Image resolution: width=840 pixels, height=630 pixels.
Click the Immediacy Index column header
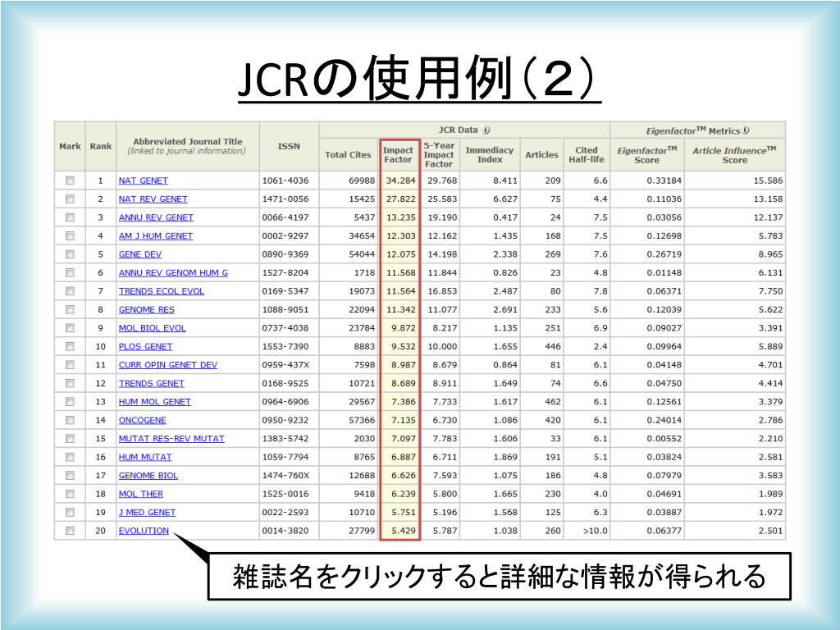click(x=490, y=155)
